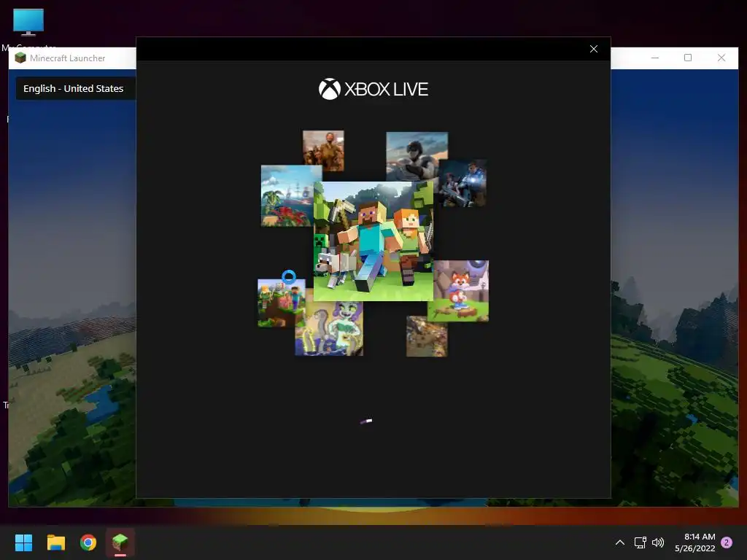This screenshot has height=560, width=747.
Task: Open File Explorer from the taskbar
Action: tap(55, 542)
